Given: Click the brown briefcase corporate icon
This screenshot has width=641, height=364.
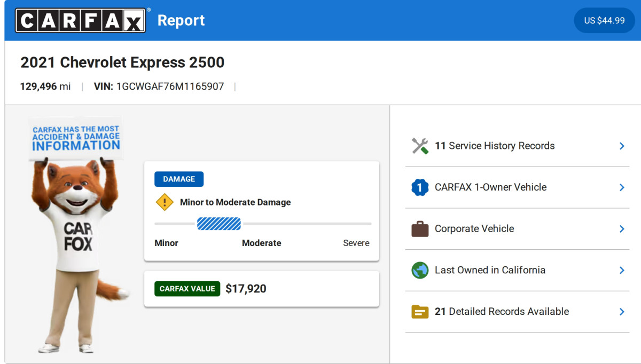Looking at the screenshot, I should tap(420, 228).
